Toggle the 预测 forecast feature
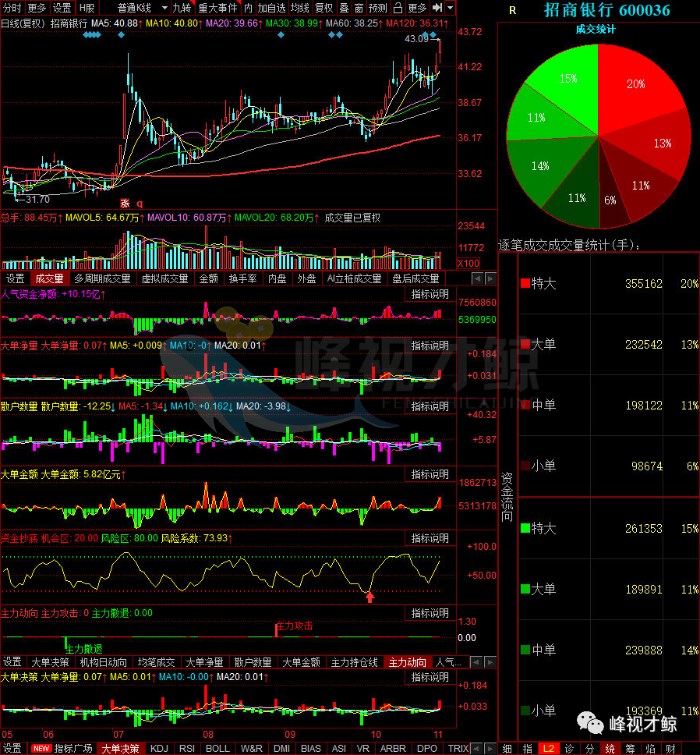The width and height of the screenshot is (700, 755). coord(377,8)
